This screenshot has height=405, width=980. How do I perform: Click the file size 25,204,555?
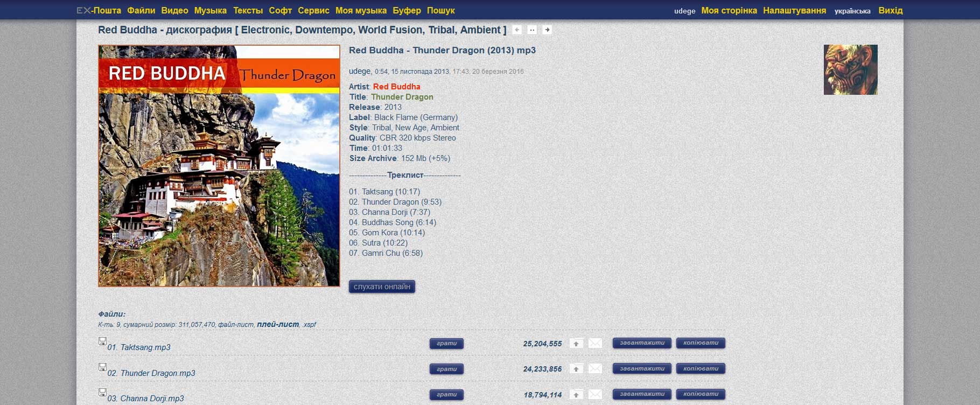click(542, 344)
